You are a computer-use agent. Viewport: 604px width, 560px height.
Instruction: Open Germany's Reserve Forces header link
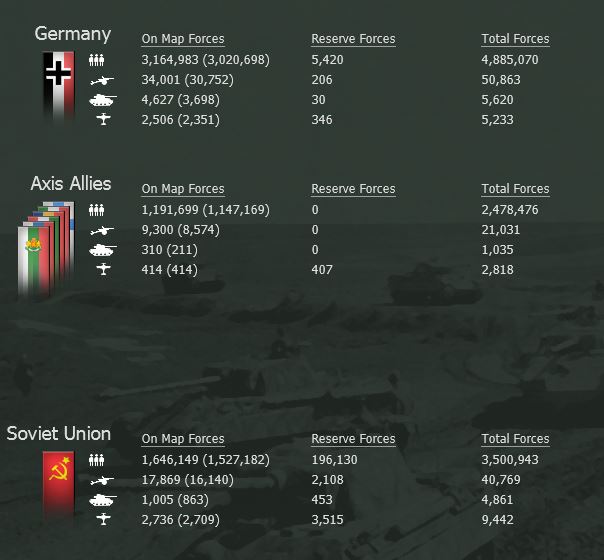[x=353, y=39]
